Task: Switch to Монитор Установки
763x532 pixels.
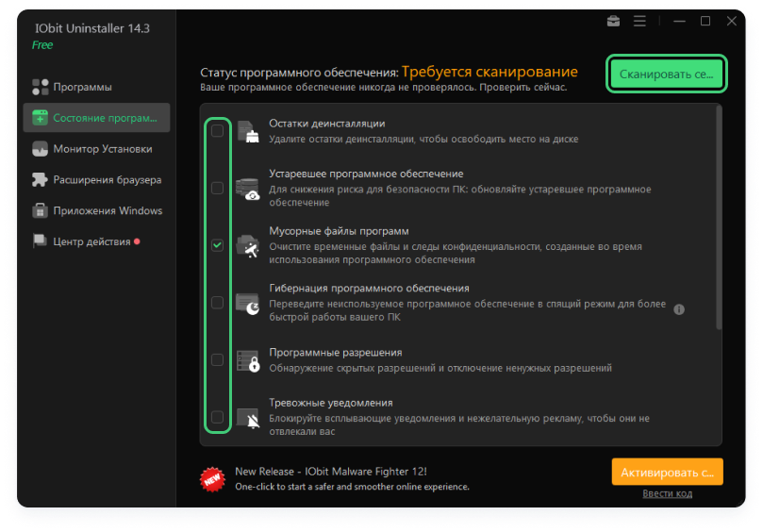Action: click(96, 149)
